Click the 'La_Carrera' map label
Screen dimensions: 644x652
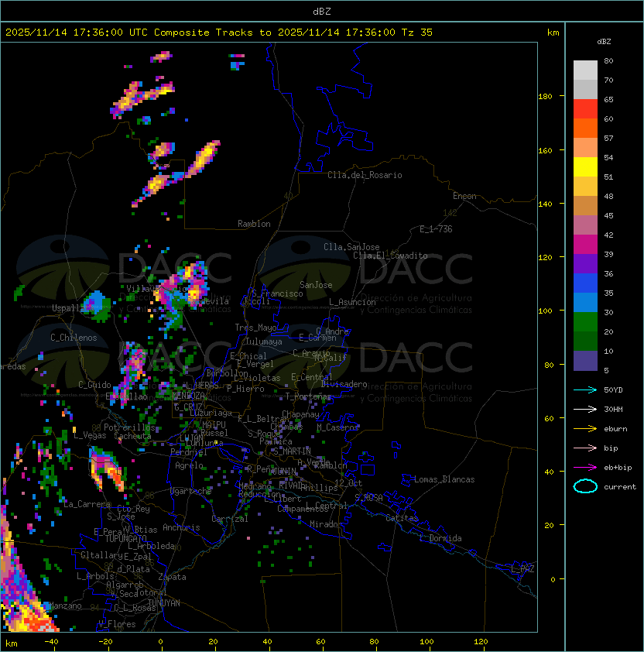[x=87, y=504]
